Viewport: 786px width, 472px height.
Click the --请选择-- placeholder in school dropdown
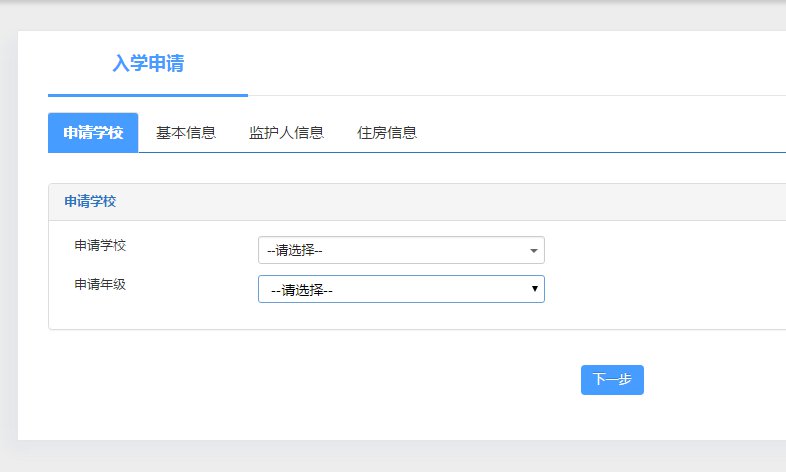coord(295,251)
